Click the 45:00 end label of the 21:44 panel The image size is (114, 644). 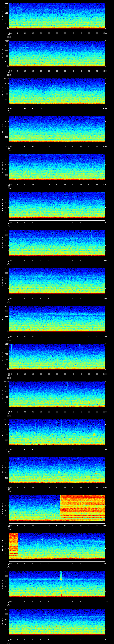pyautogui.click(x=105, y=33)
